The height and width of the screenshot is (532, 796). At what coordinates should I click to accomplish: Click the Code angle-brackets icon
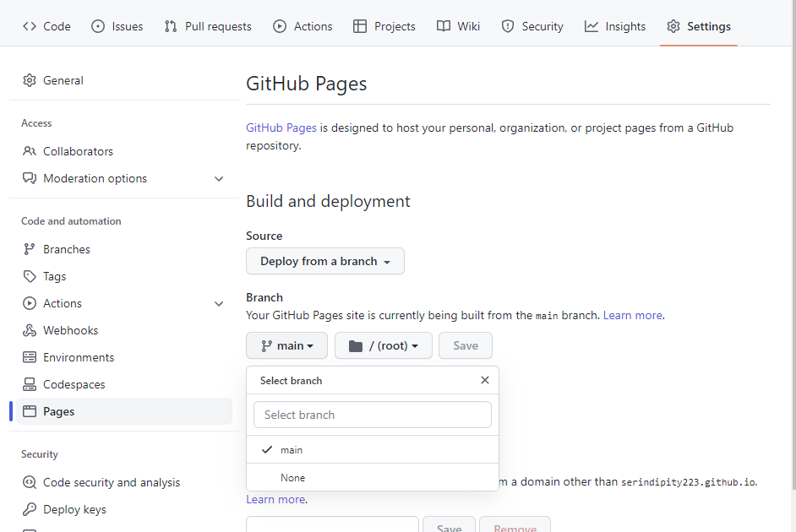(x=30, y=26)
